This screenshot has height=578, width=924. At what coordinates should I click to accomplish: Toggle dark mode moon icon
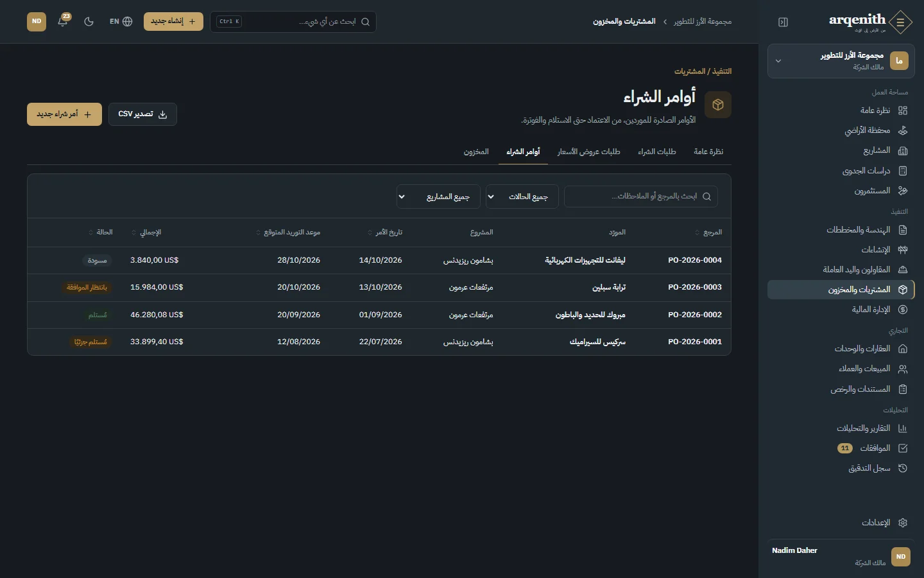pos(89,21)
